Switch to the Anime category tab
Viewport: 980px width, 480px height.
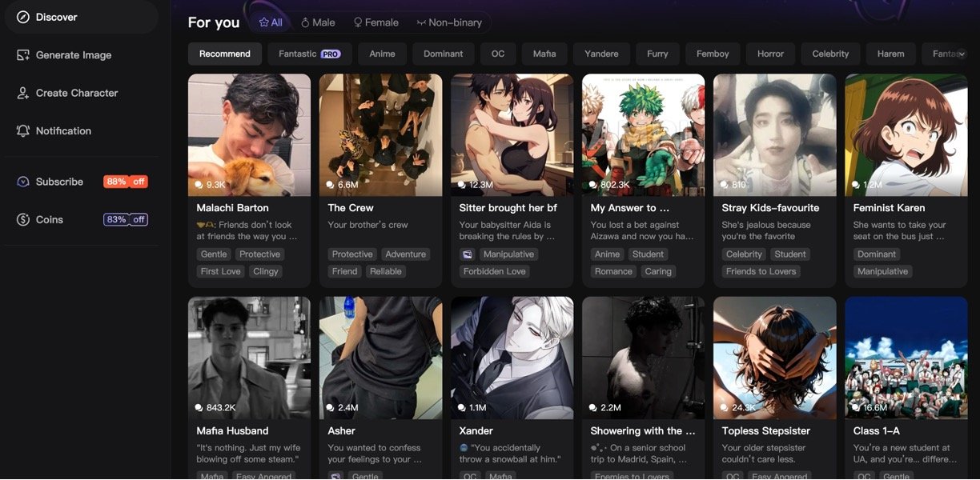click(382, 54)
